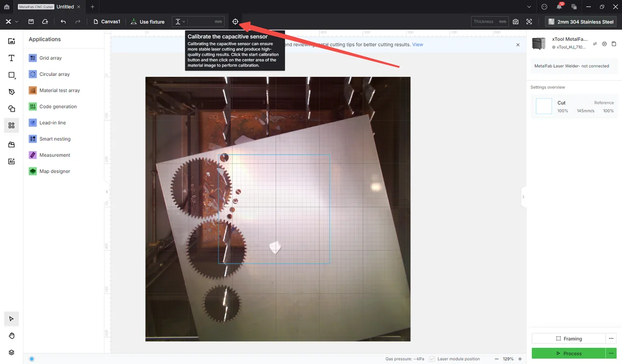Click the blue status indicator dot

(32, 359)
